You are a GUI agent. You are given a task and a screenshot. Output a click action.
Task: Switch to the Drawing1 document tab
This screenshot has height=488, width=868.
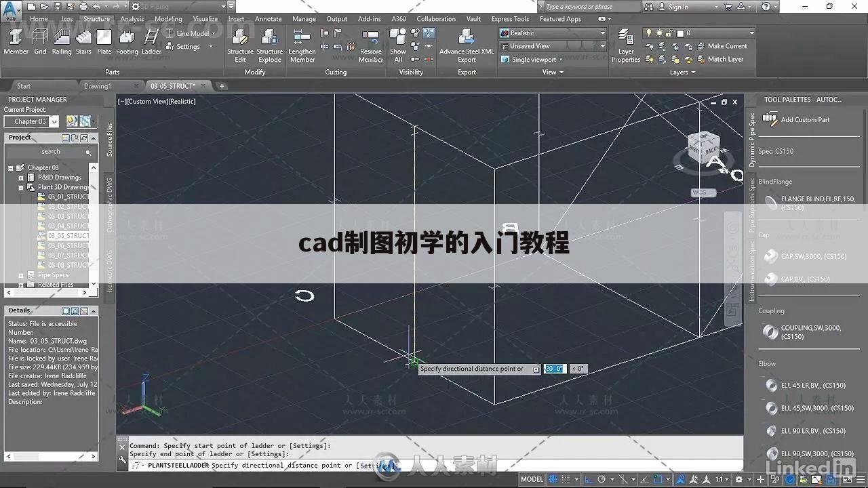(x=97, y=86)
